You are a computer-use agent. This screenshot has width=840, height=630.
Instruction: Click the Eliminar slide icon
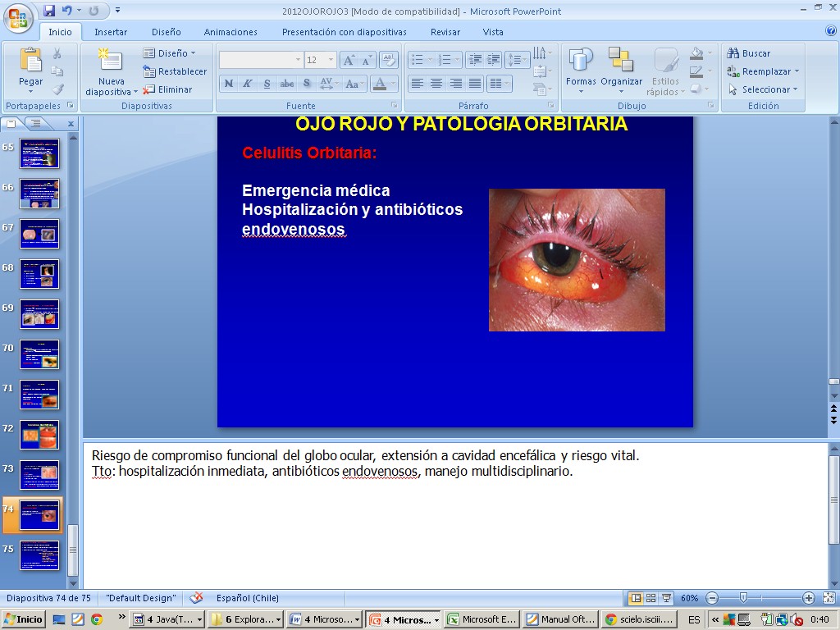coord(149,89)
